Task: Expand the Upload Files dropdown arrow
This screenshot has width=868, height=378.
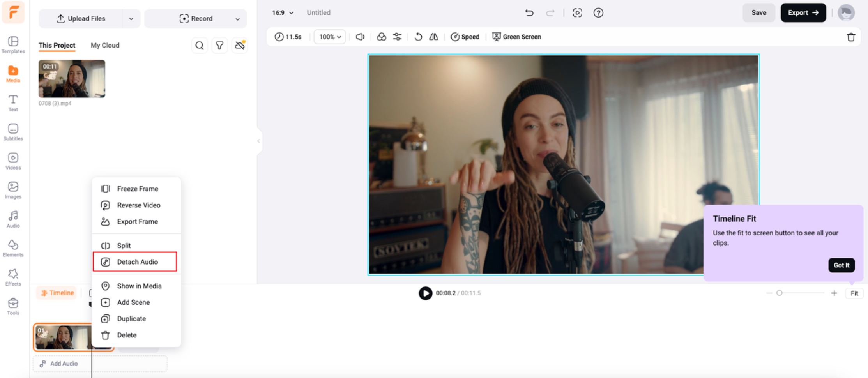Action: (131, 19)
